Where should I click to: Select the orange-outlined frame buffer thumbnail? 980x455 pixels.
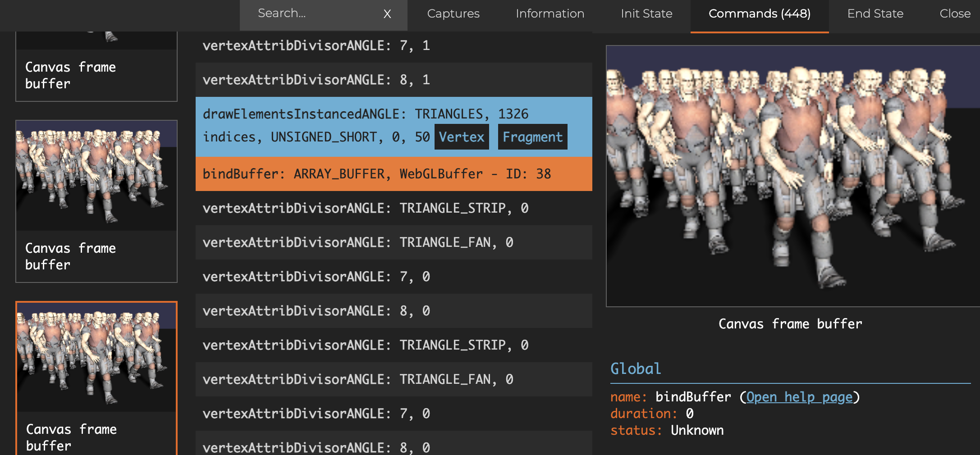(96, 378)
